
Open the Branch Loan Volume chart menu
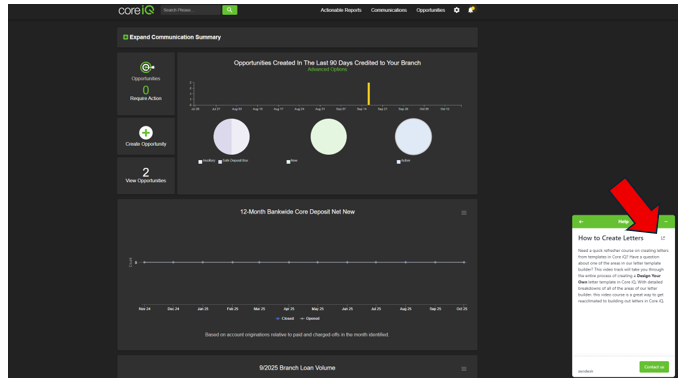(464, 369)
